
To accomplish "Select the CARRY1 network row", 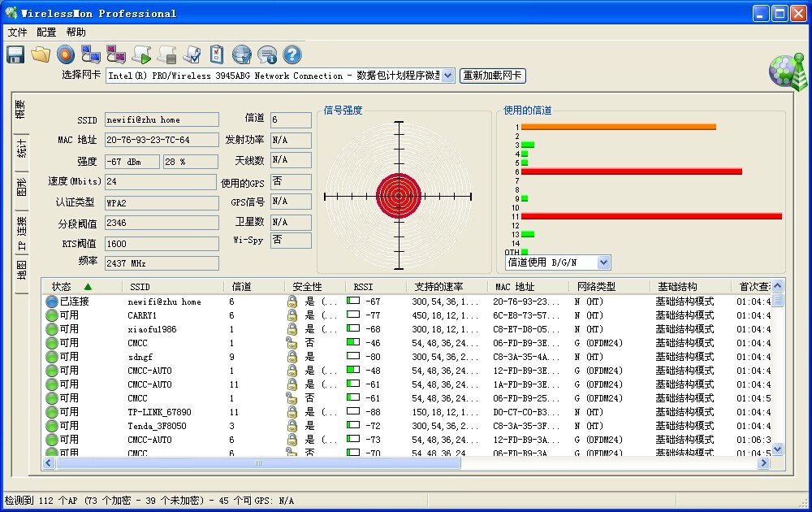I will [142, 315].
